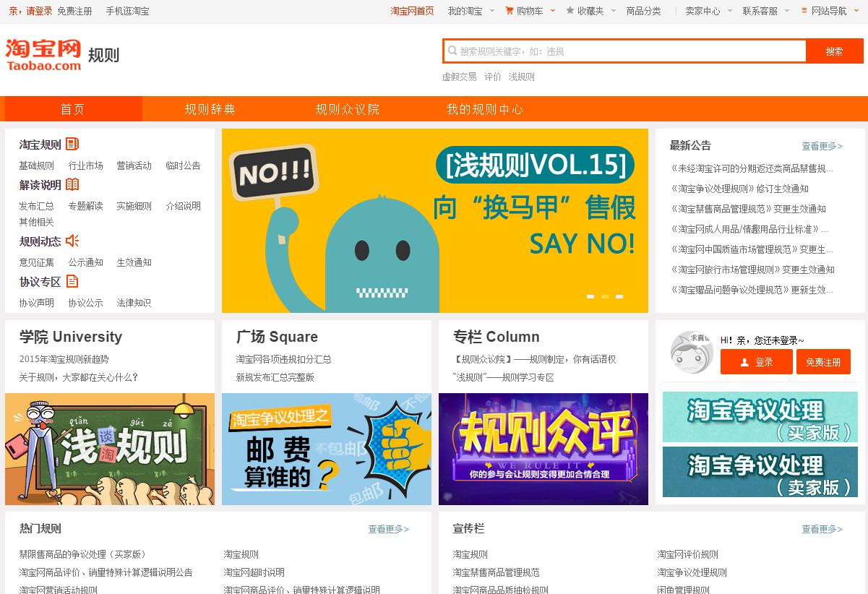868x594 pixels.
Task: Click the orange 搜索 button
Action: [835, 51]
